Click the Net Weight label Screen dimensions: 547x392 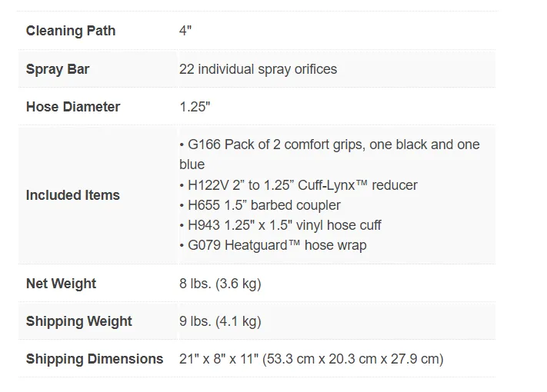tap(61, 284)
